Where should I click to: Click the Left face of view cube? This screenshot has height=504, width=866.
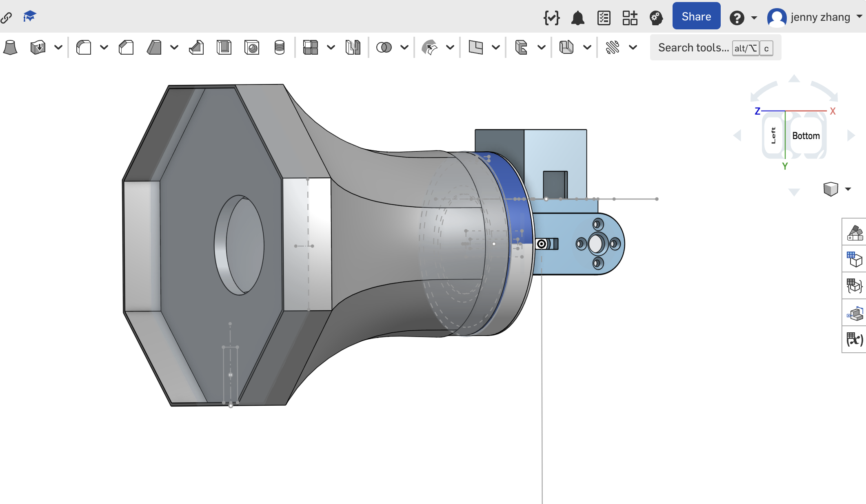tap(773, 135)
